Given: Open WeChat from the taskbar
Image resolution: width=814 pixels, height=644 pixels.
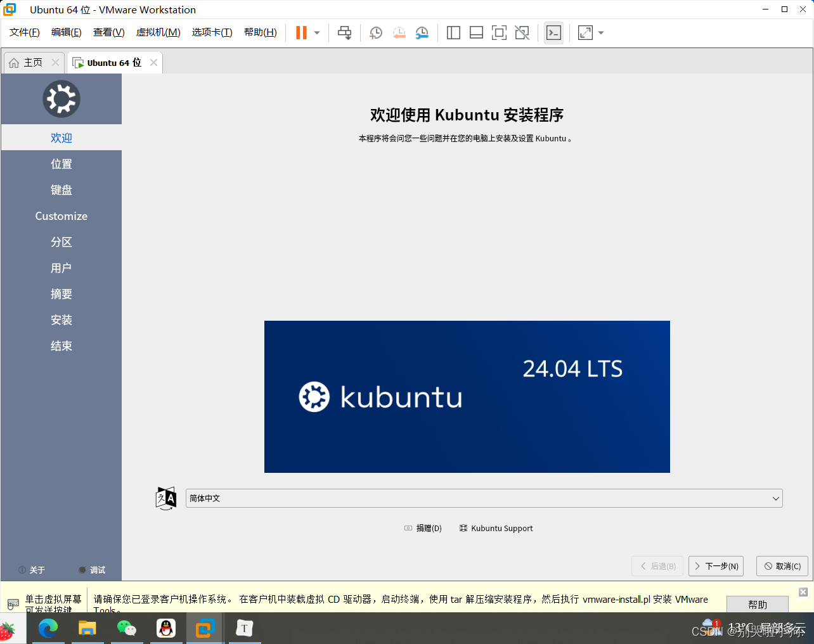Looking at the screenshot, I should (127, 628).
